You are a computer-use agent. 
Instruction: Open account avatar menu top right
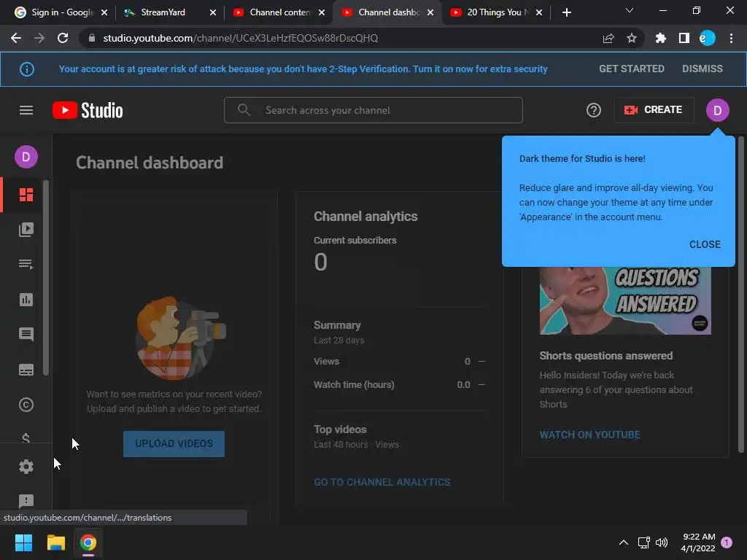coord(718,111)
